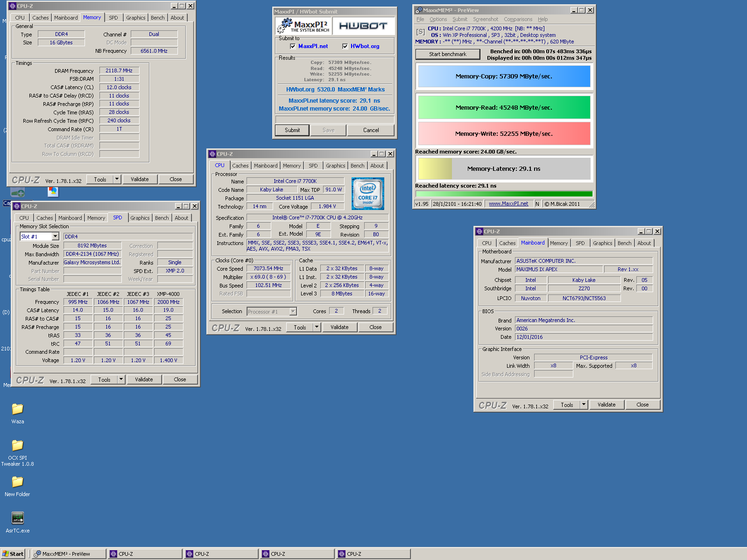Screen dimensions: 747x560
Task: Open Tools dropdown arrow in CPU-Z Memory window
Action: (x=117, y=179)
